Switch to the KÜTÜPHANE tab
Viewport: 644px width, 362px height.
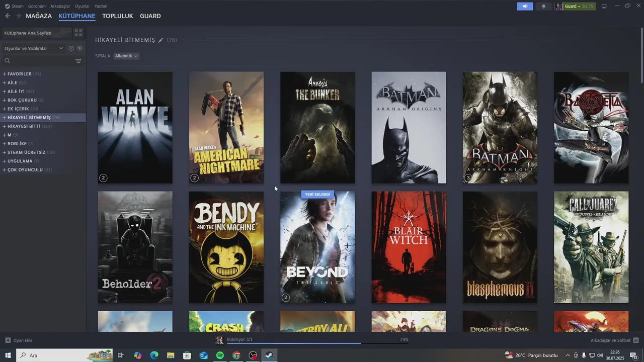[77, 16]
